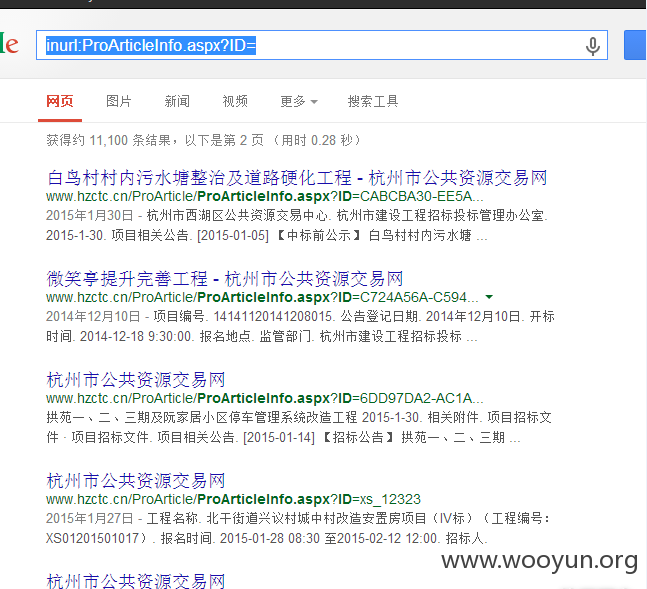The height and width of the screenshot is (589, 647).
Task: Expand the 更多 dropdown menu
Action: [299, 101]
